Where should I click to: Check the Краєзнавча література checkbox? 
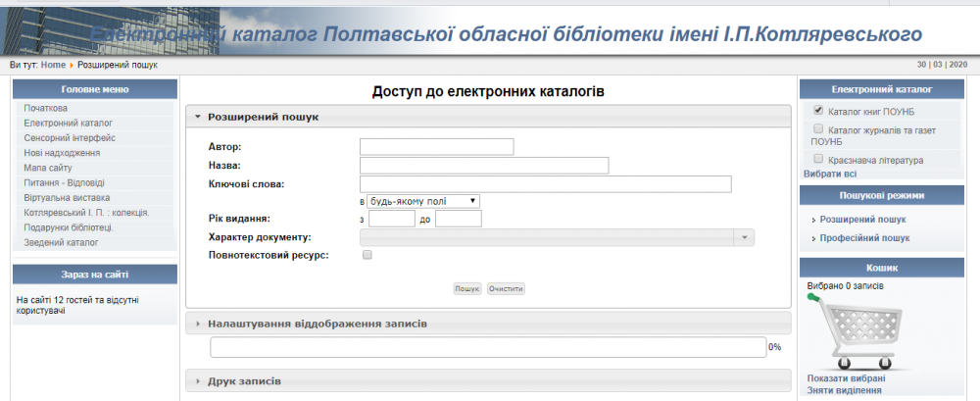coord(818,158)
